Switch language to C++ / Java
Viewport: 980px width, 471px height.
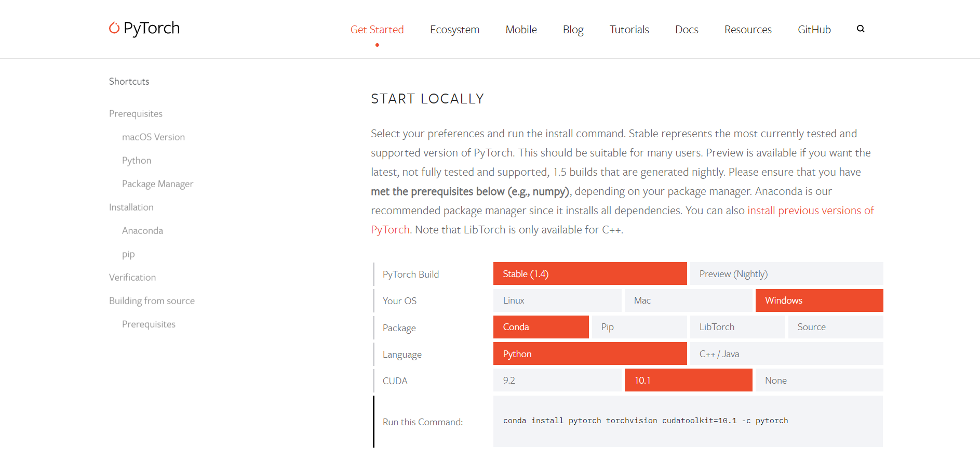coord(786,354)
